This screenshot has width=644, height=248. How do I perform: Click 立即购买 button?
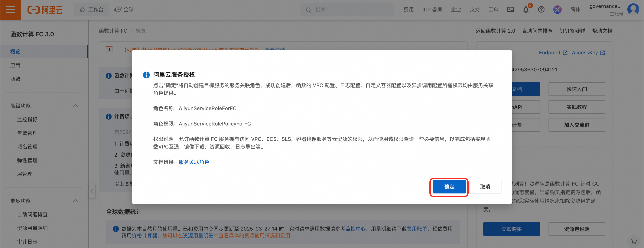[x=511, y=229]
